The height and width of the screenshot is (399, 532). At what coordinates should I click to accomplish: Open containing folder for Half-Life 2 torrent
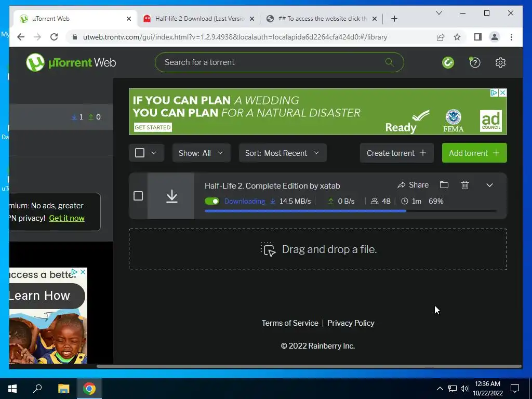444,184
